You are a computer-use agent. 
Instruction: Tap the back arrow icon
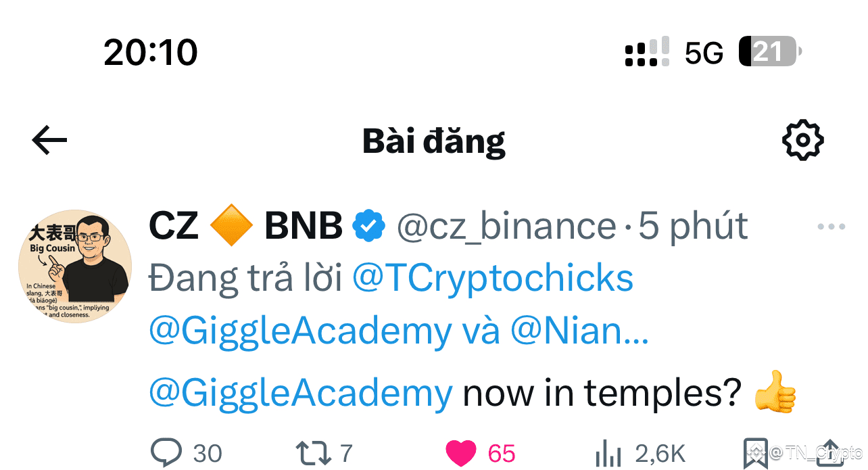pyautogui.click(x=49, y=141)
